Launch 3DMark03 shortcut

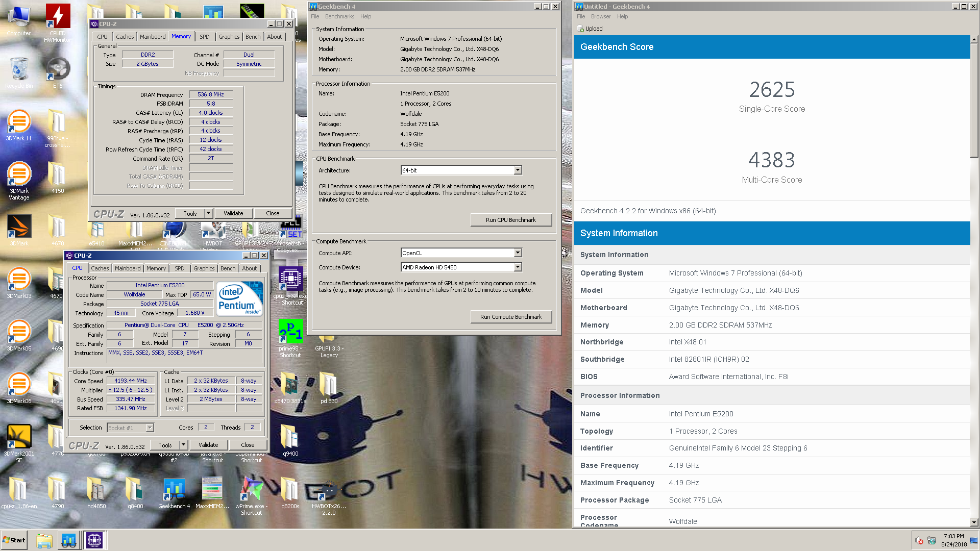19,283
